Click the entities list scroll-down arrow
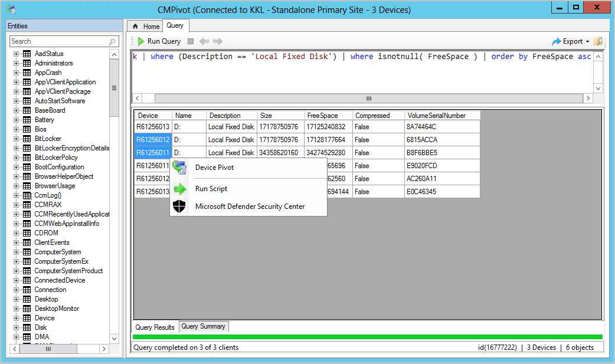Image resolution: width=615 pixels, height=364 pixels. pyautogui.click(x=114, y=339)
